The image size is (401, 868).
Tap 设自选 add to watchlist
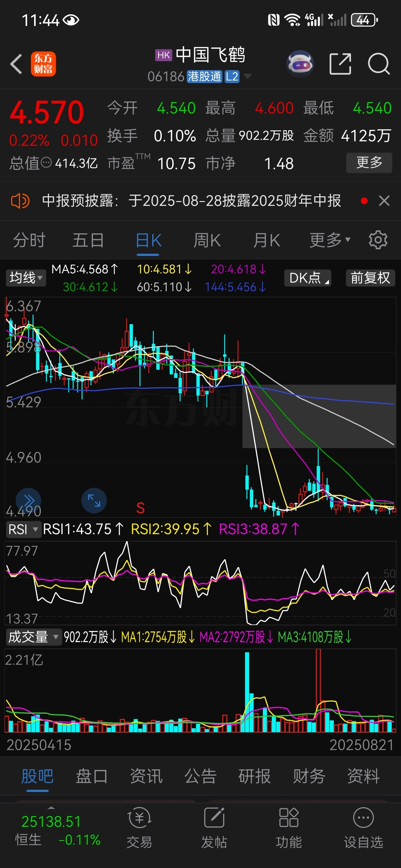tap(363, 828)
